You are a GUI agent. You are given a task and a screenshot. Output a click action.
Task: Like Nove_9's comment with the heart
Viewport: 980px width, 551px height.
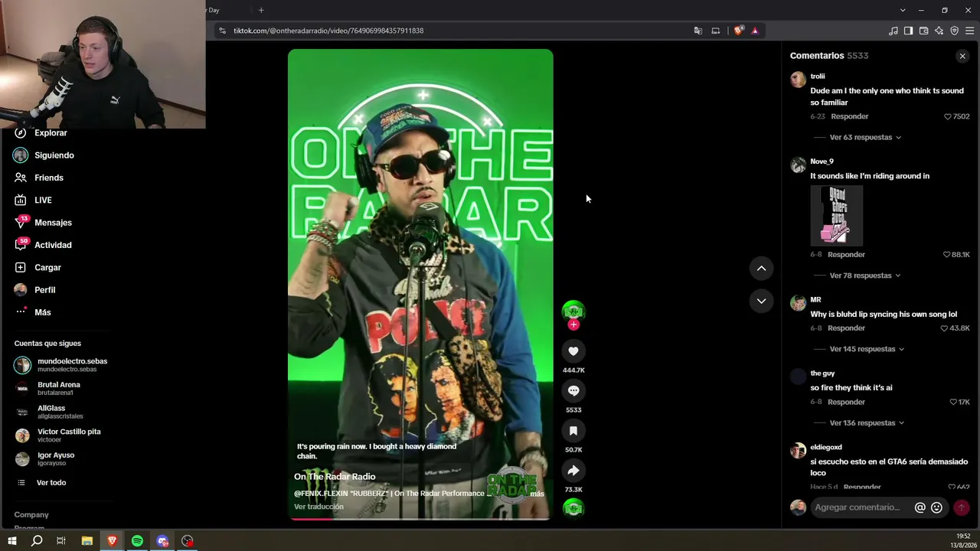[x=947, y=255]
